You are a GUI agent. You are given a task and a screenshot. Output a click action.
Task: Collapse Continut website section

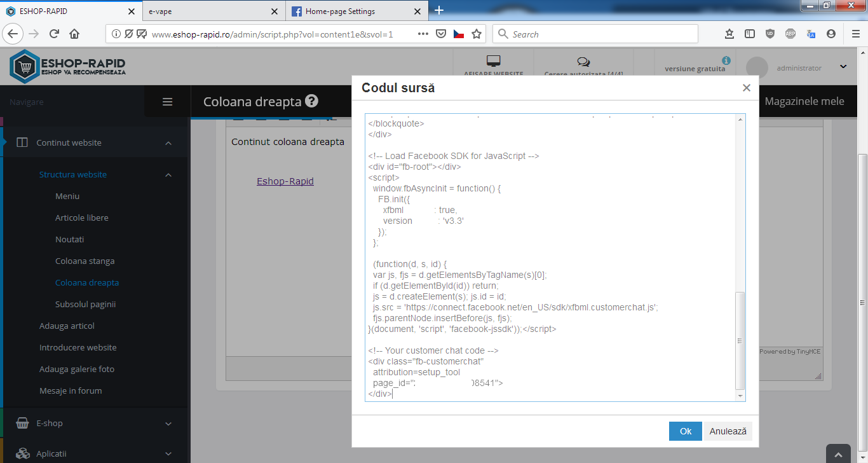point(168,143)
